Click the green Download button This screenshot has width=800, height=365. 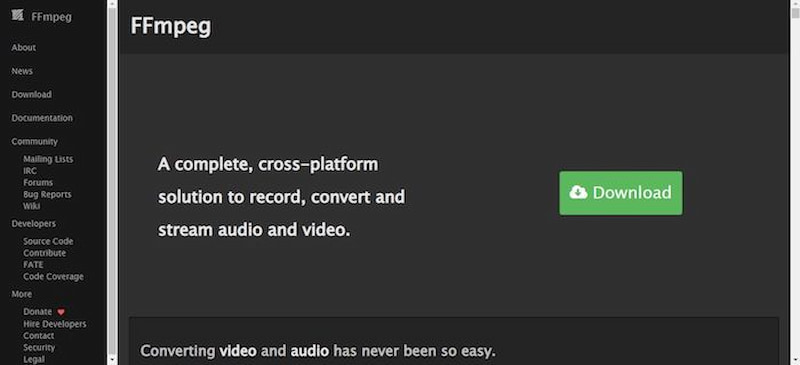[x=620, y=193]
